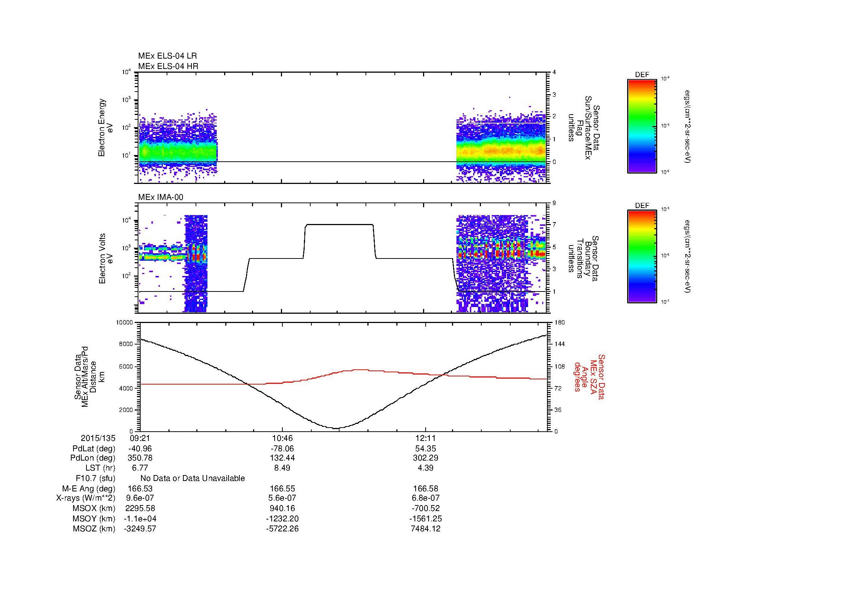This screenshot has width=868, height=613.
Task: Click the 'Electron Energy eV' axis label
Action: [105, 128]
